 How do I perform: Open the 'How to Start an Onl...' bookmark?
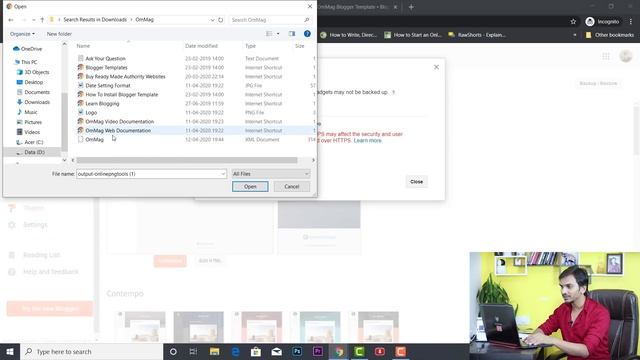[x=413, y=35]
